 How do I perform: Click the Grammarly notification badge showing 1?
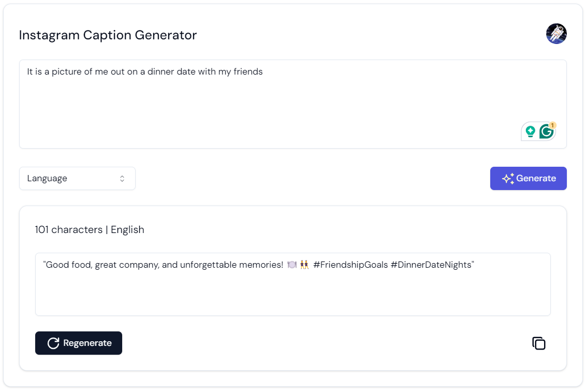(x=552, y=125)
